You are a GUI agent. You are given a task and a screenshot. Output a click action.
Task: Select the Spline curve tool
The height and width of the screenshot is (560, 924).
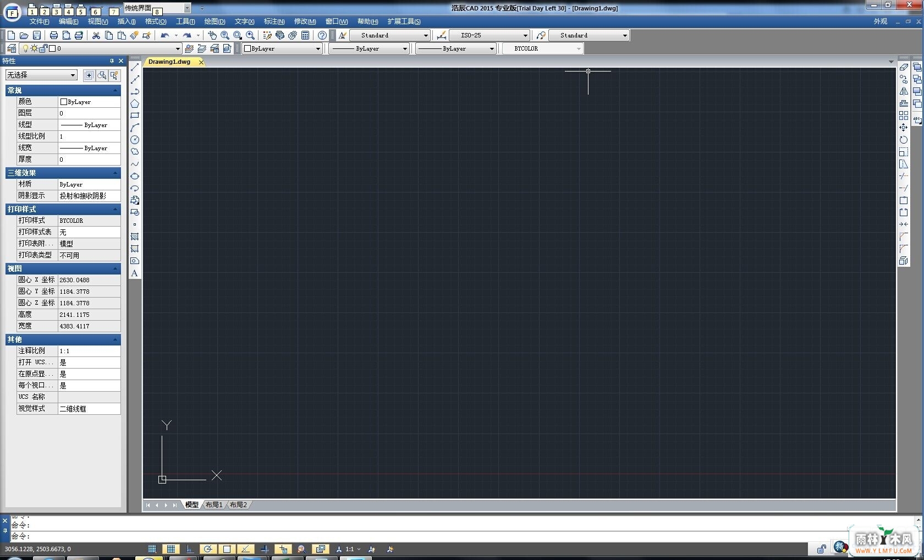point(135,164)
